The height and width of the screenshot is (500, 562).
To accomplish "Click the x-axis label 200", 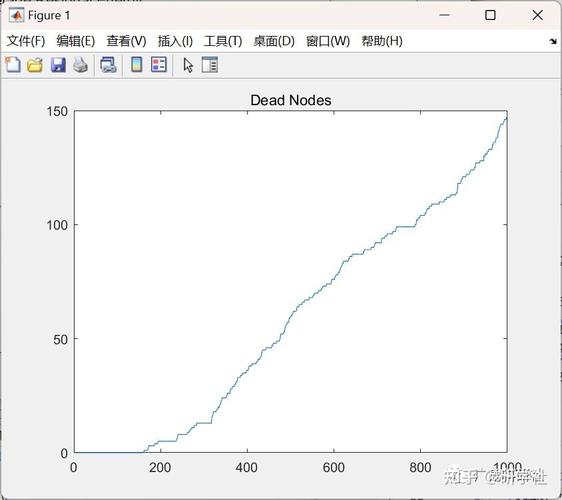I will point(160,468).
